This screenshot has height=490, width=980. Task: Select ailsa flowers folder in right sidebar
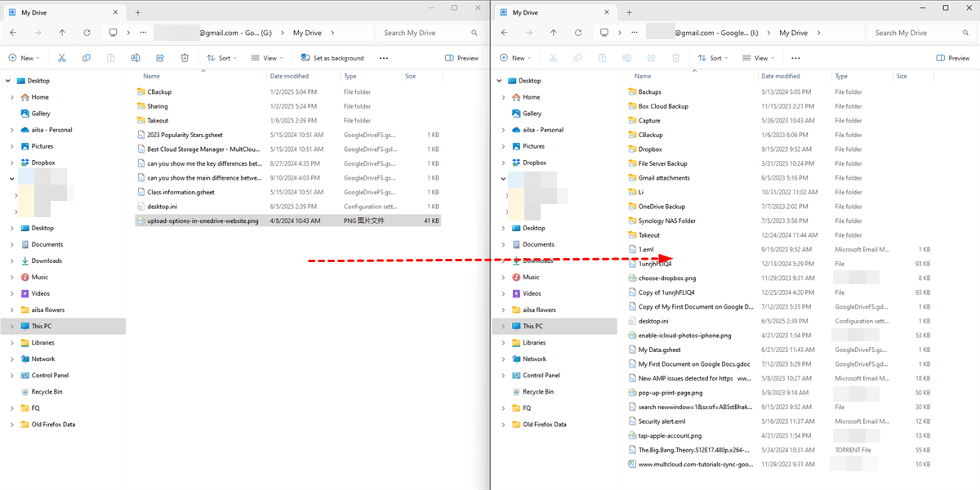tap(539, 310)
